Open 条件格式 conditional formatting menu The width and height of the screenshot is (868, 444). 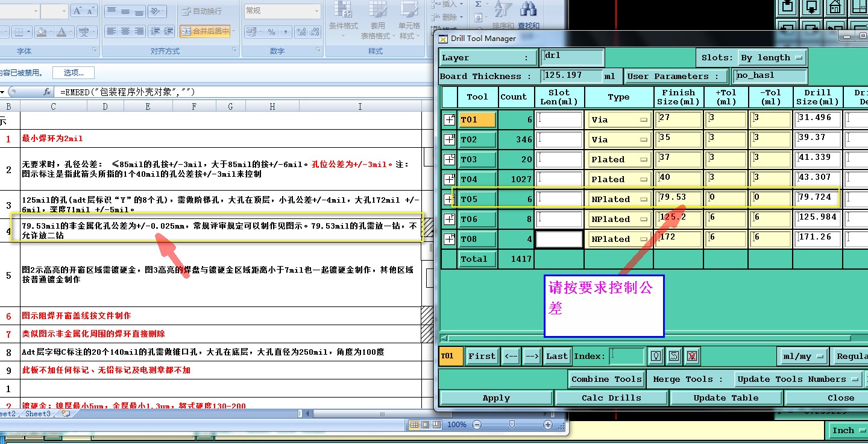344,21
